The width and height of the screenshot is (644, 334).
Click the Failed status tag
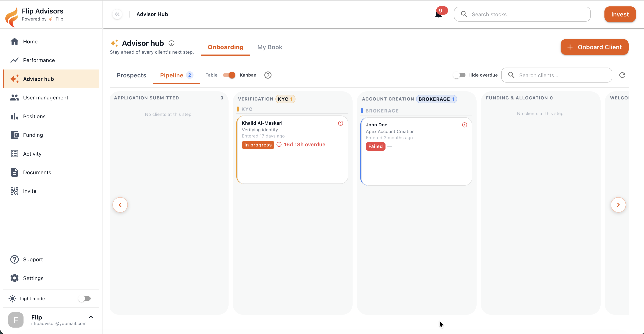tap(375, 146)
